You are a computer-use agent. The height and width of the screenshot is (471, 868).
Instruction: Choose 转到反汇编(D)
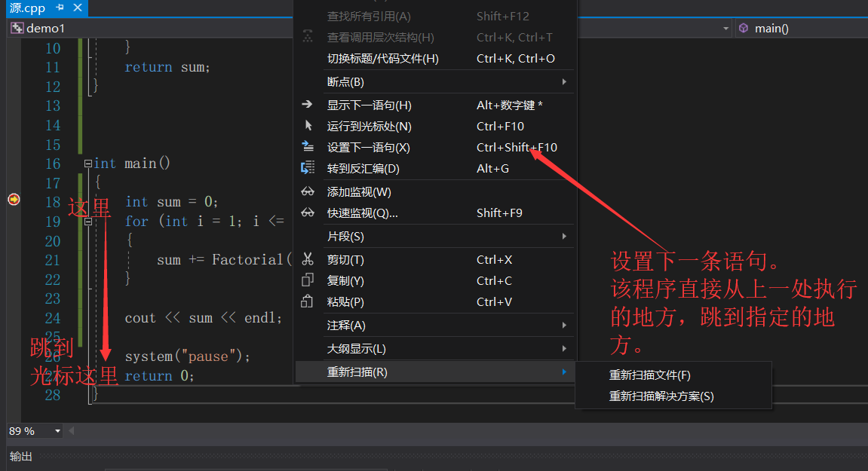pos(434,168)
